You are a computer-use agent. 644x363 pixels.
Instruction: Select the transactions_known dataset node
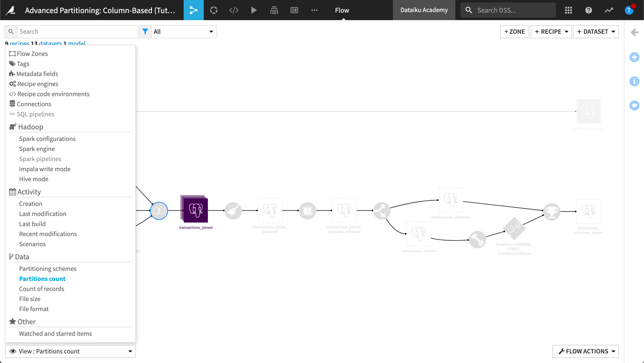pyautogui.click(x=419, y=234)
